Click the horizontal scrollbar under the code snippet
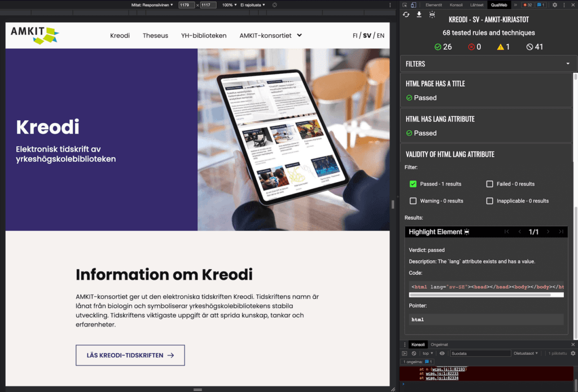Image resolution: width=578 pixels, height=392 pixels. 480,295
